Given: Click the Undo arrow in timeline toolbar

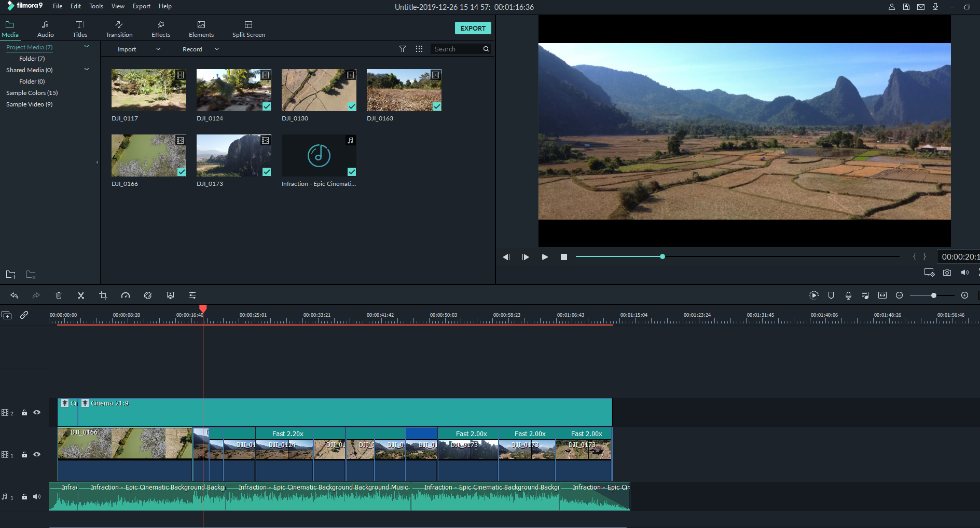Looking at the screenshot, I should click(x=14, y=295).
